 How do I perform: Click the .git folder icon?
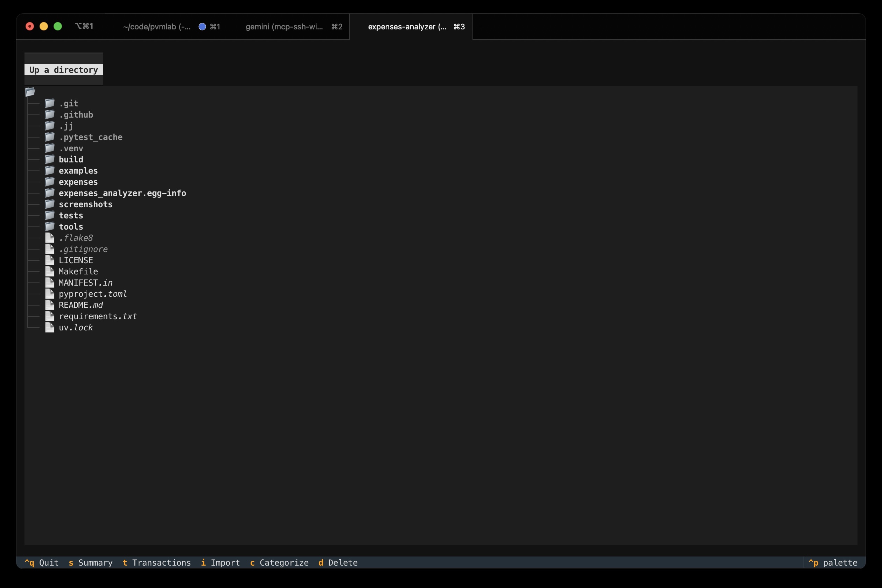50,104
